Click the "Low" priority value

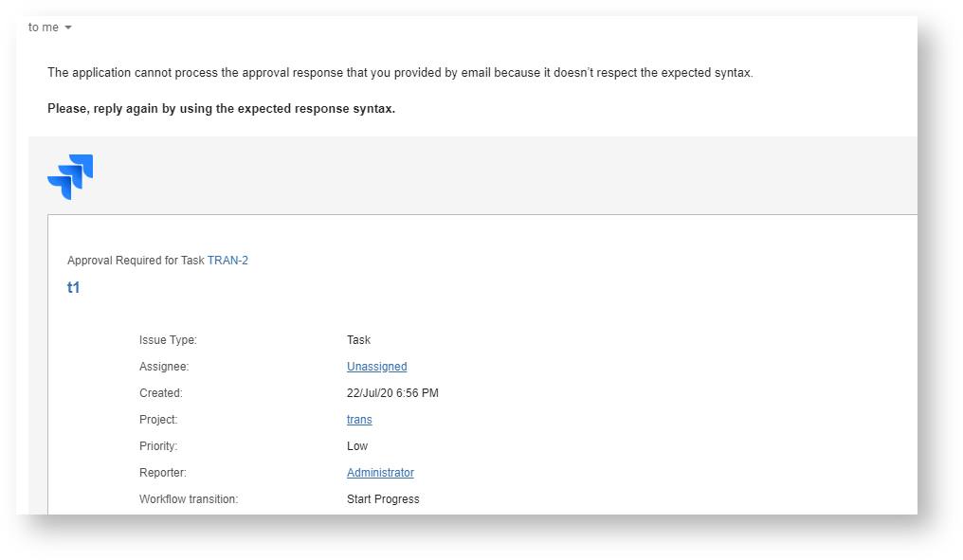click(x=357, y=446)
